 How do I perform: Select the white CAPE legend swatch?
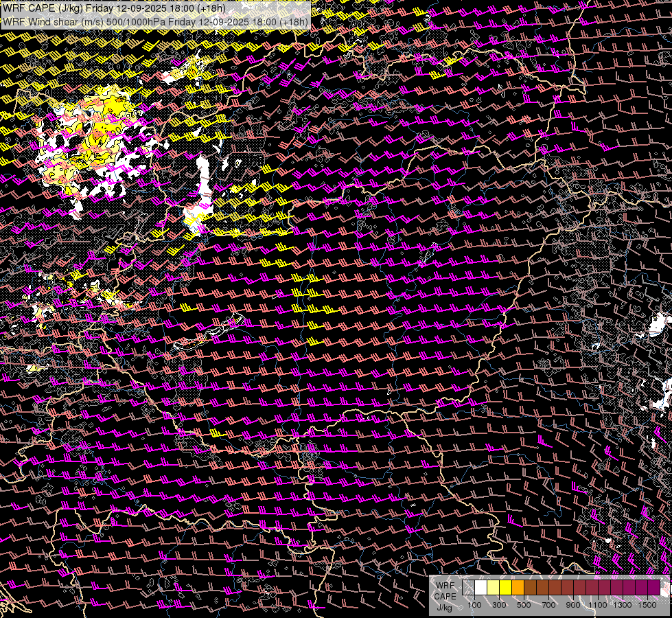481,587
